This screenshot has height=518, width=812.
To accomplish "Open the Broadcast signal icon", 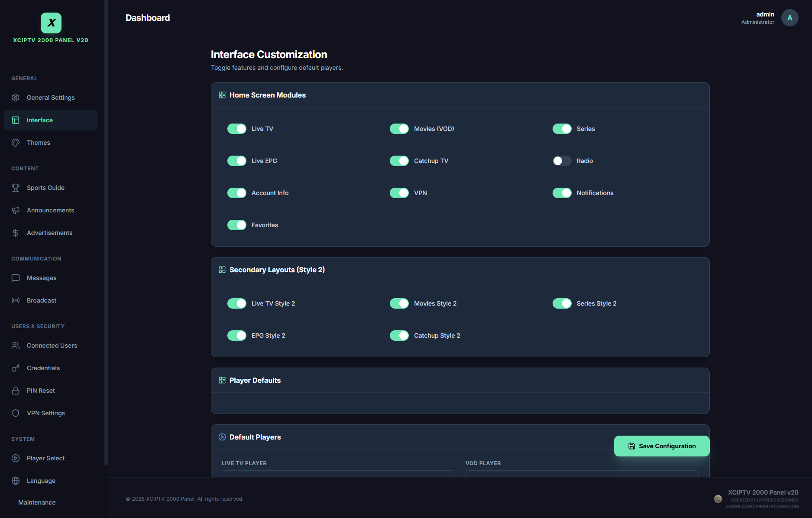I will tap(16, 300).
